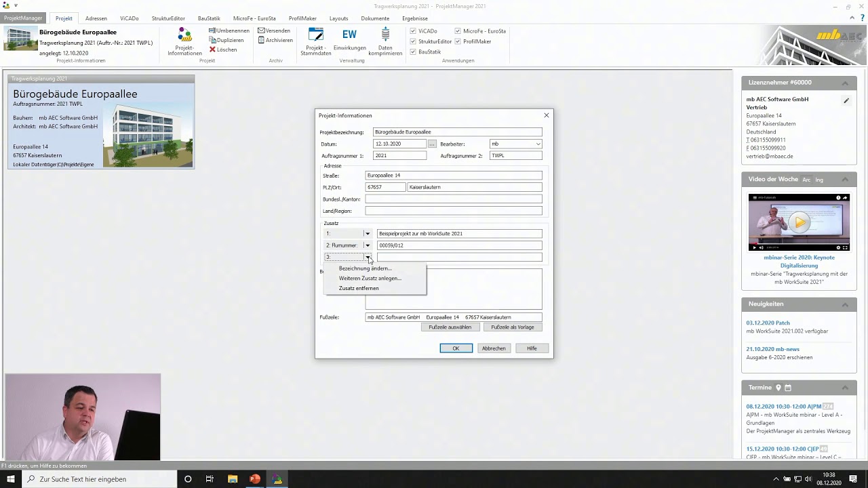Toggle the ProfilMaker checkbox
Image resolution: width=868 pixels, height=488 pixels.
[458, 41]
